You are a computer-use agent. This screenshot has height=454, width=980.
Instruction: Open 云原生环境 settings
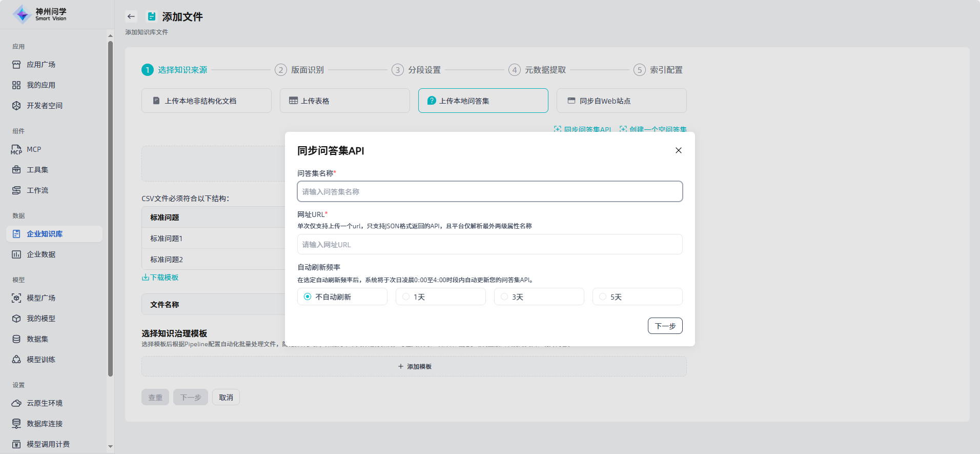[45, 403]
